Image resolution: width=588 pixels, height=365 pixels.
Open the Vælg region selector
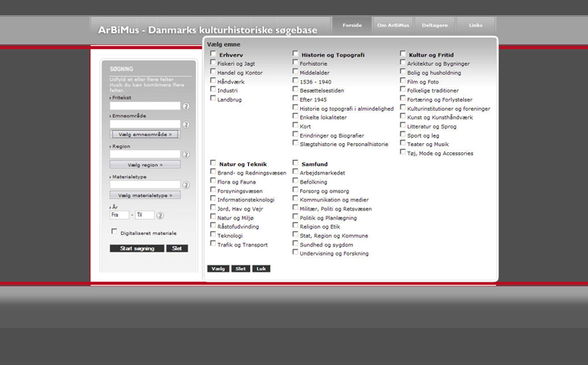[x=145, y=165]
